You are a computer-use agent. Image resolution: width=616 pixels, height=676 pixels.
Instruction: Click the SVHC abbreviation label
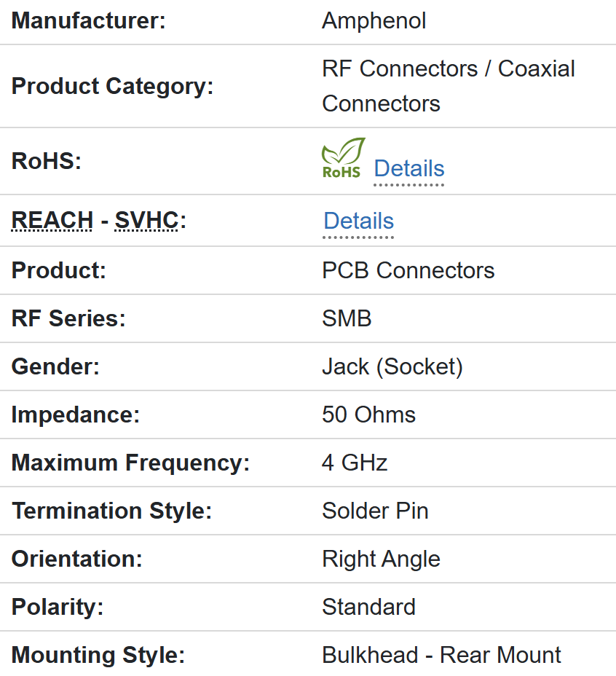pyautogui.click(x=146, y=220)
